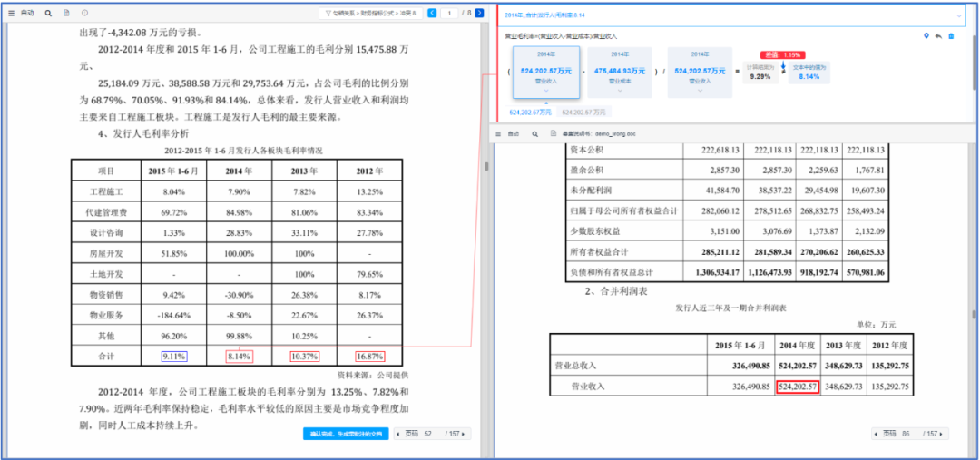Click the blue trash delete icon
The height and width of the screenshot is (460, 980).
coord(951,36)
